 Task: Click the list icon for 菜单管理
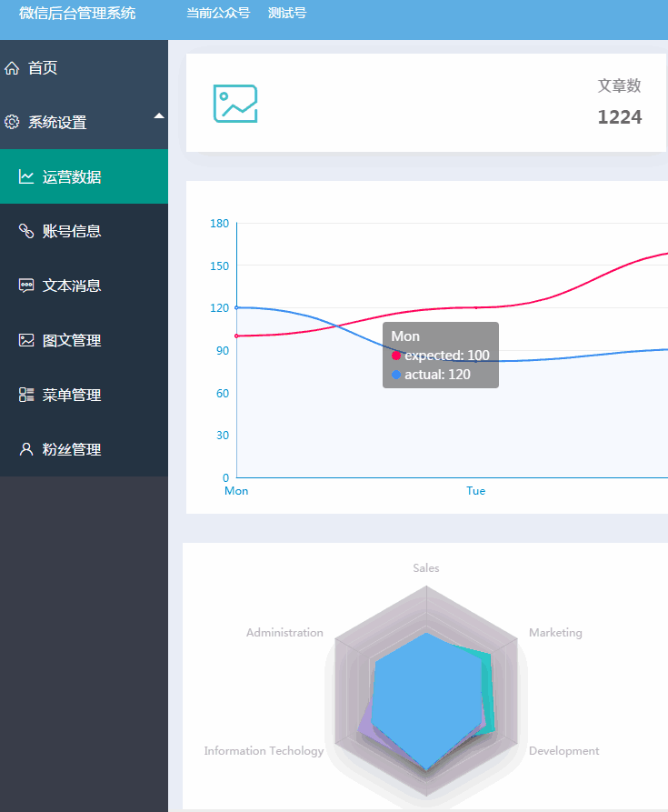pyautogui.click(x=26, y=396)
